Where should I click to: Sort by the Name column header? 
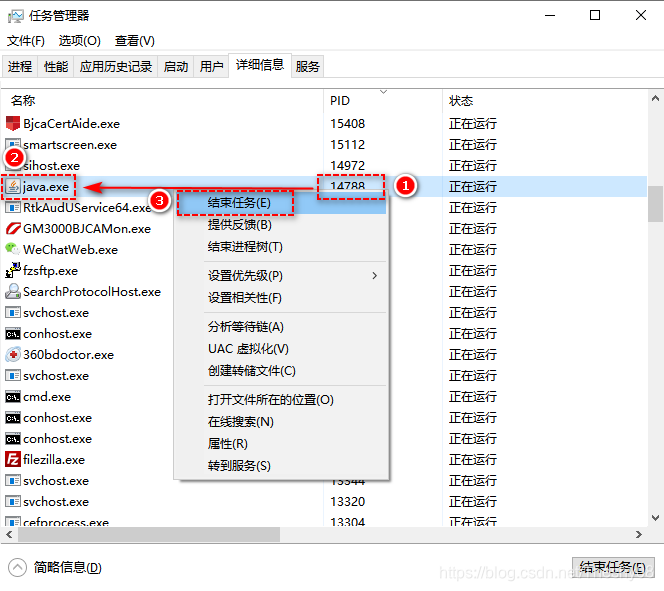163,101
